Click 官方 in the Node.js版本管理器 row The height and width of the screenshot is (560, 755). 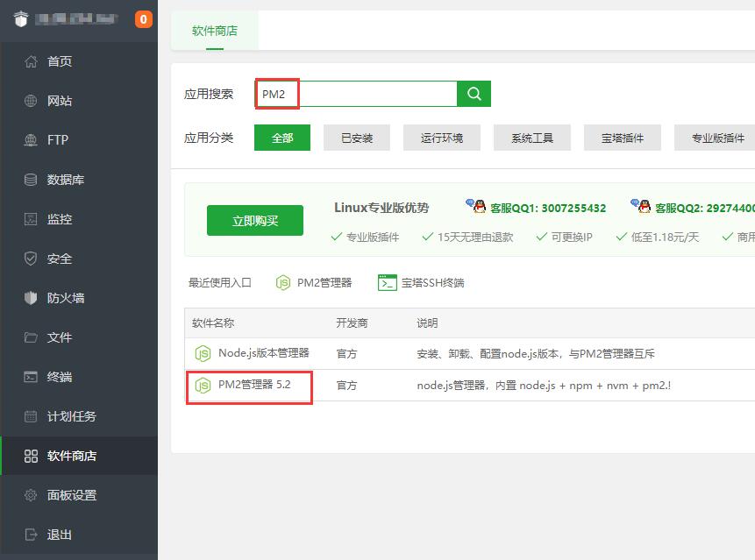coord(346,353)
